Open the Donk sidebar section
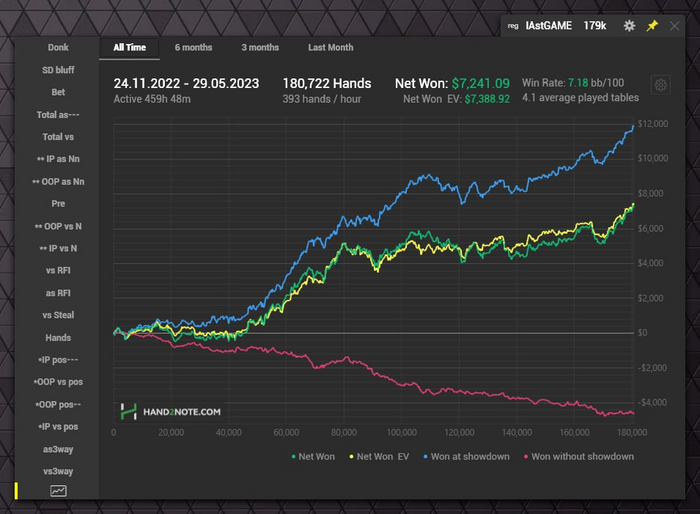 click(58, 47)
